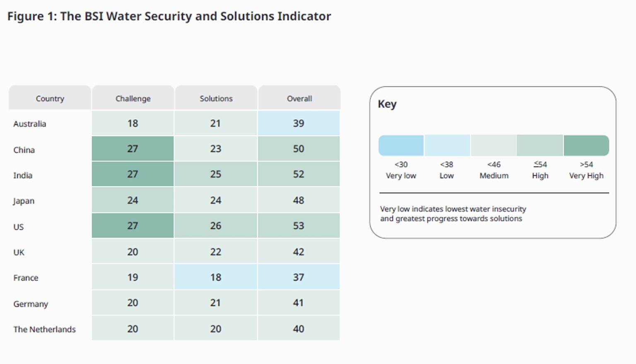Image resolution: width=636 pixels, height=364 pixels.
Task: Click the Figure 1 title text
Action: pyautogui.click(x=169, y=16)
